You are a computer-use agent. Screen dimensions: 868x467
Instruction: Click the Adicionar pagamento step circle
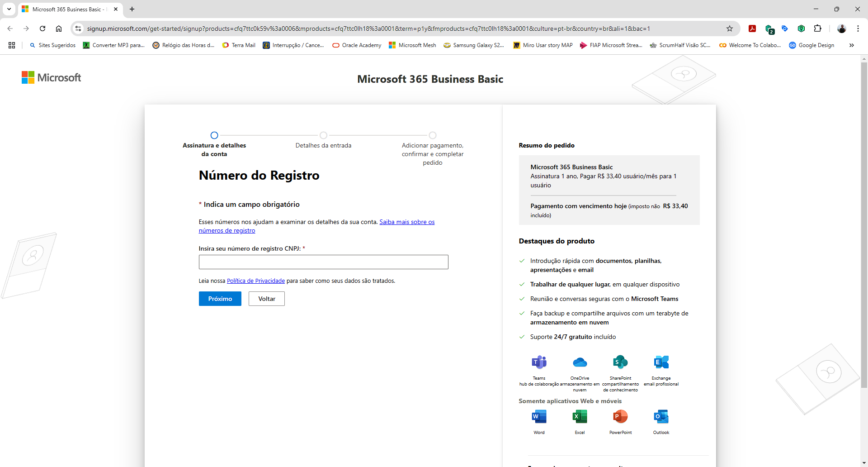tap(433, 135)
